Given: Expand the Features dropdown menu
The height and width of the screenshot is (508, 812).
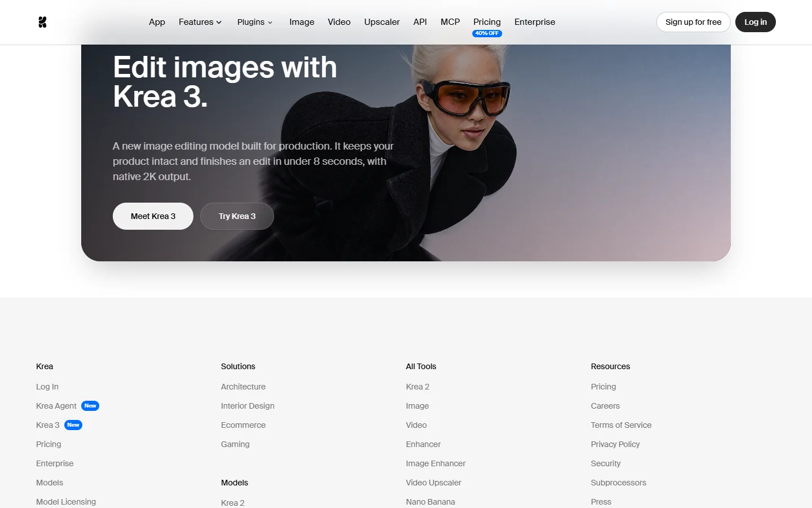Looking at the screenshot, I should [x=200, y=22].
